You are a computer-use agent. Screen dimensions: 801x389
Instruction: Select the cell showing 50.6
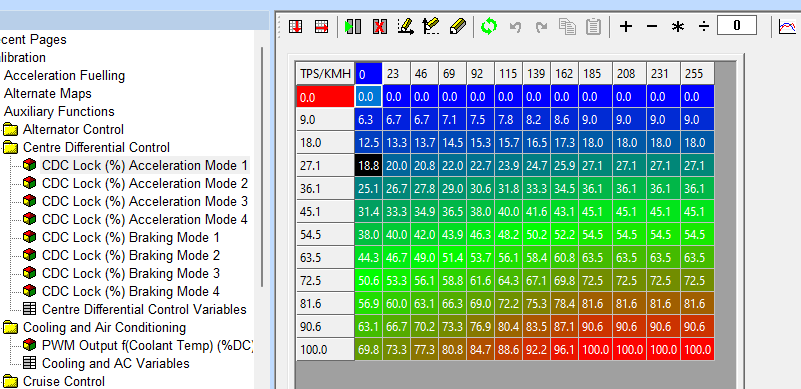[x=368, y=281]
